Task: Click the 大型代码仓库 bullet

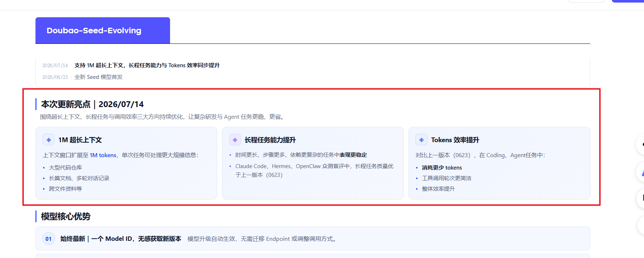Action: [x=65, y=168]
